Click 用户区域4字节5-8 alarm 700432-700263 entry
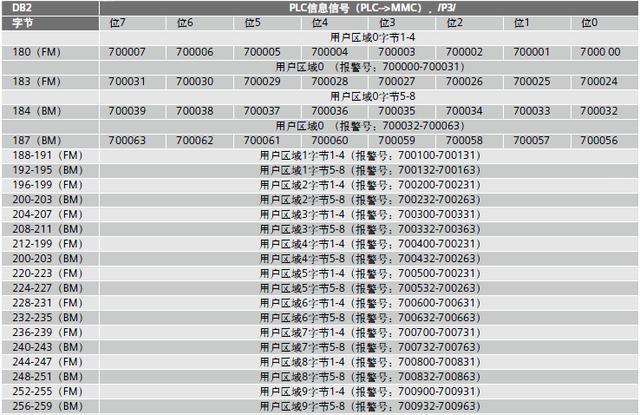This screenshot has height=415, width=640. (x=370, y=258)
